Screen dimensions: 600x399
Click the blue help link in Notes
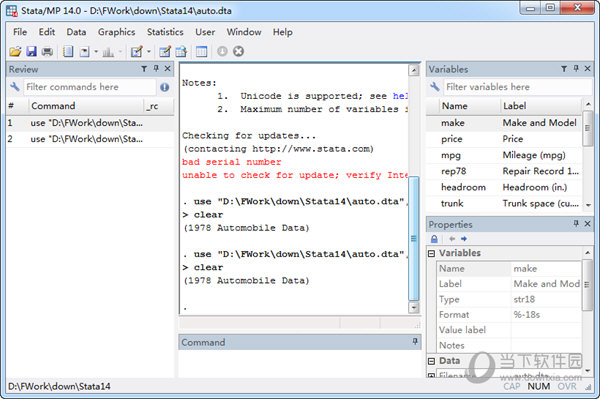pyautogui.click(x=400, y=96)
